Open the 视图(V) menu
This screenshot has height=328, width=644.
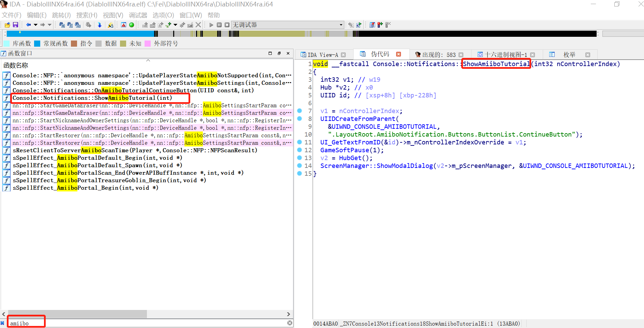pyautogui.click(x=113, y=15)
